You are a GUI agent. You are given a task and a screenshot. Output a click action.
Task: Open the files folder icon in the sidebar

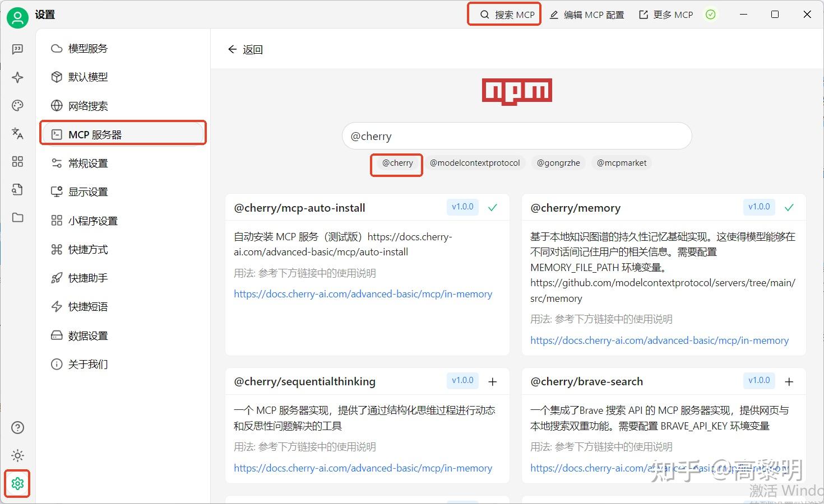click(17, 217)
